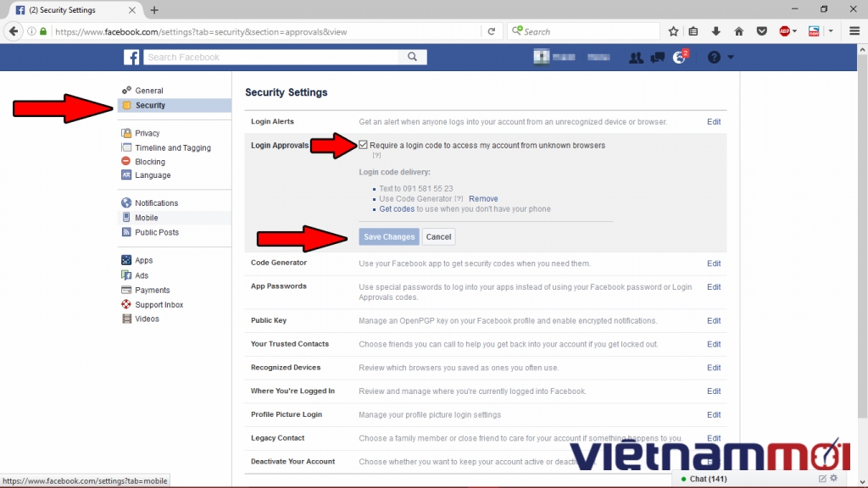Viewport: 868px width, 488px height.
Task: Click the Cancel button
Action: (x=438, y=237)
